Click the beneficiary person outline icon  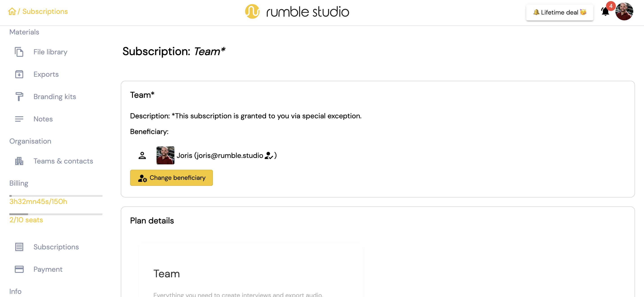click(x=142, y=155)
